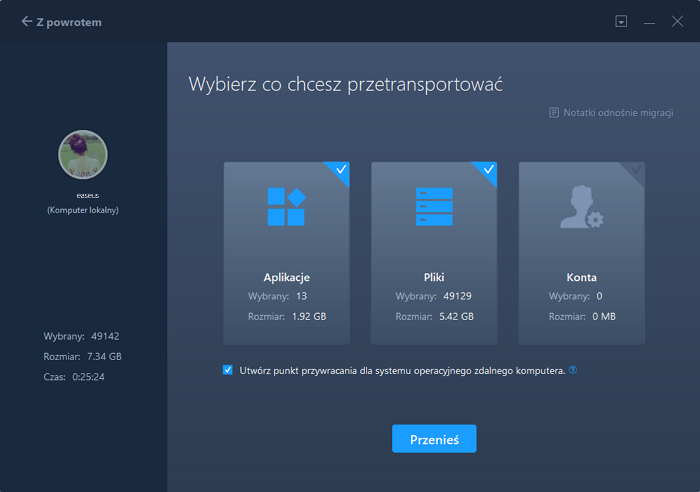
Task: Uncheck the Utwórz punkt przywracania checkbox
Action: pyautogui.click(x=228, y=370)
